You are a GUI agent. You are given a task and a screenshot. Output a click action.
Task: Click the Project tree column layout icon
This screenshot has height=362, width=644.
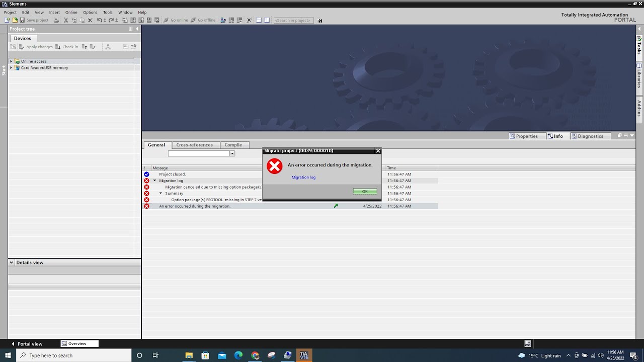[x=131, y=29]
